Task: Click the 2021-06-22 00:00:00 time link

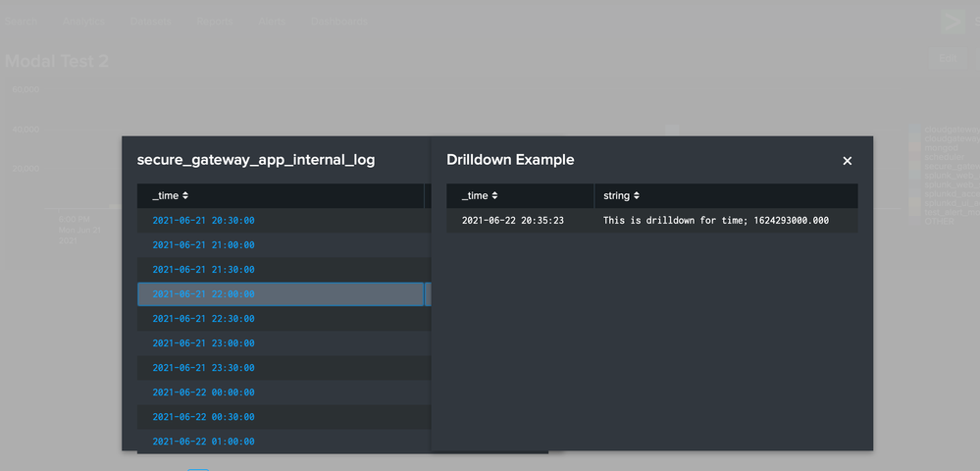Action: [x=203, y=392]
